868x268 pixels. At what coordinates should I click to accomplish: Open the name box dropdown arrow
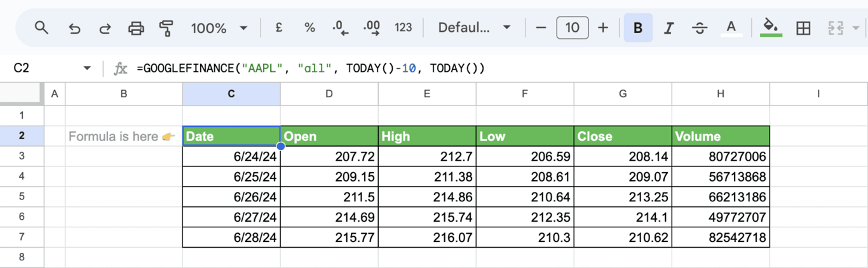click(87, 69)
